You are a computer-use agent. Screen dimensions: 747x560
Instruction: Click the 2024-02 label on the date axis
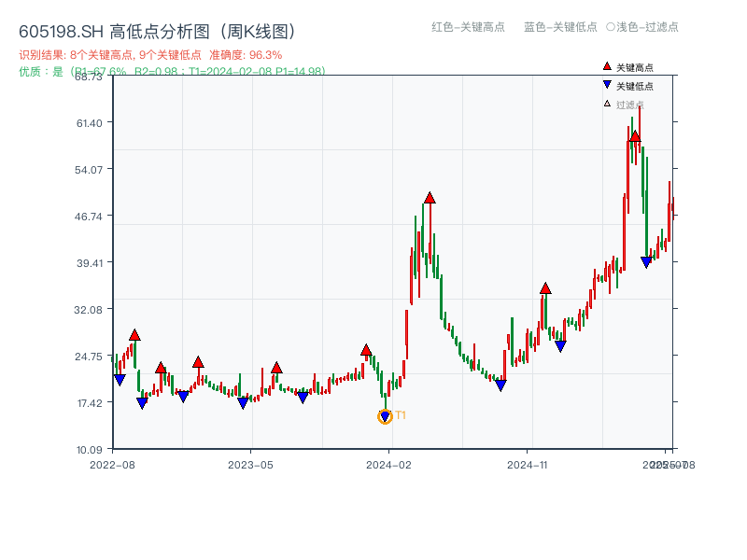pyautogui.click(x=389, y=465)
